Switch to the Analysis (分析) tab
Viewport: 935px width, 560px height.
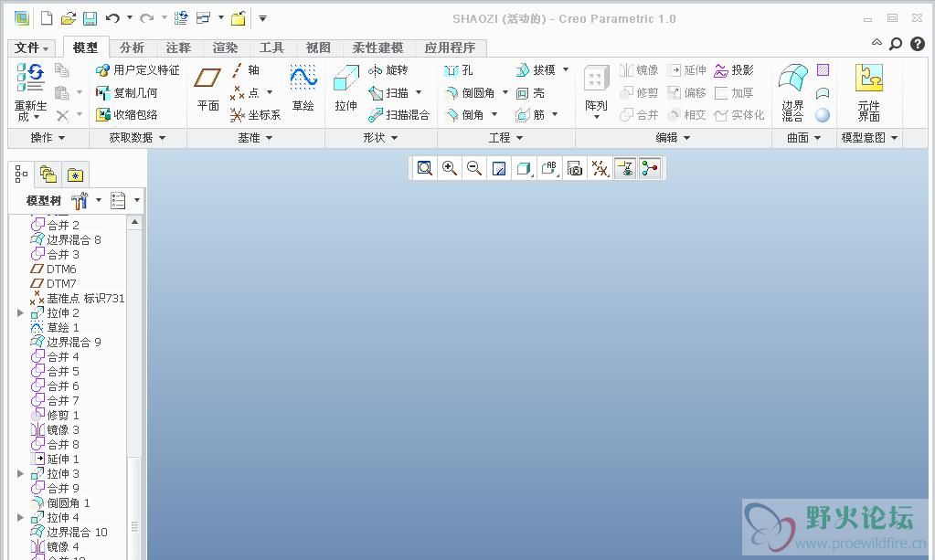coord(132,48)
